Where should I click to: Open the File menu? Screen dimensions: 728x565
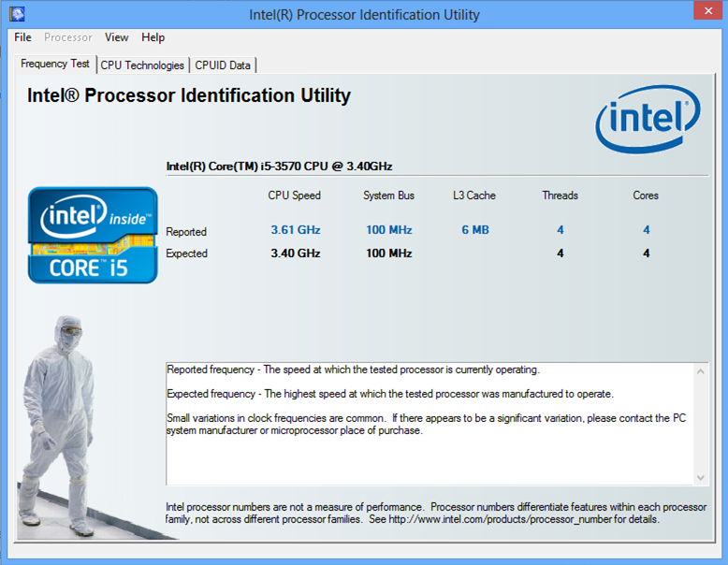(22, 37)
